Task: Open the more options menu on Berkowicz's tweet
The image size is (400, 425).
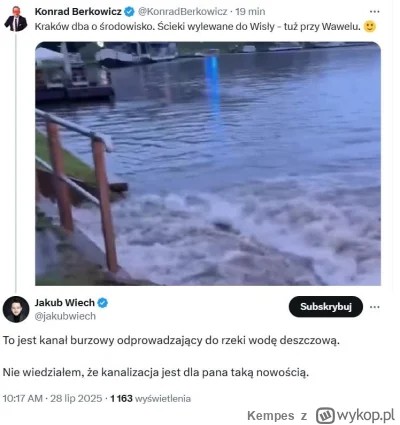Action: (x=375, y=12)
